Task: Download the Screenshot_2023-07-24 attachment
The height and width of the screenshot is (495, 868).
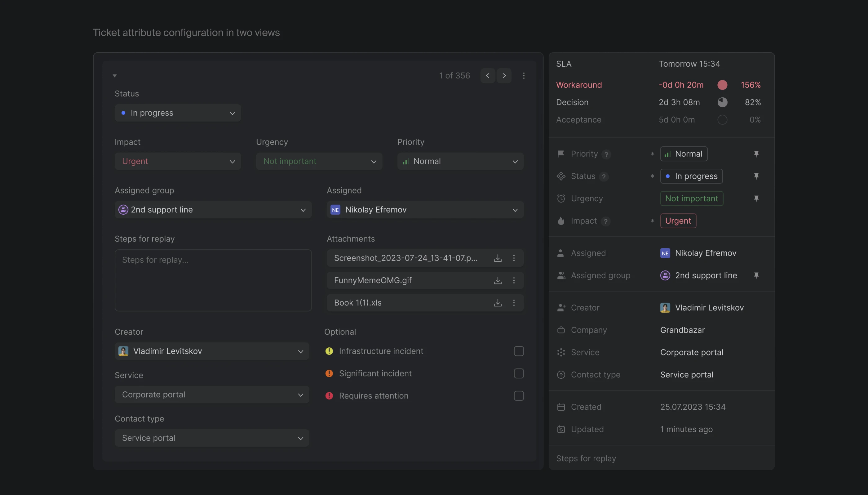Action: [x=498, y=258]
